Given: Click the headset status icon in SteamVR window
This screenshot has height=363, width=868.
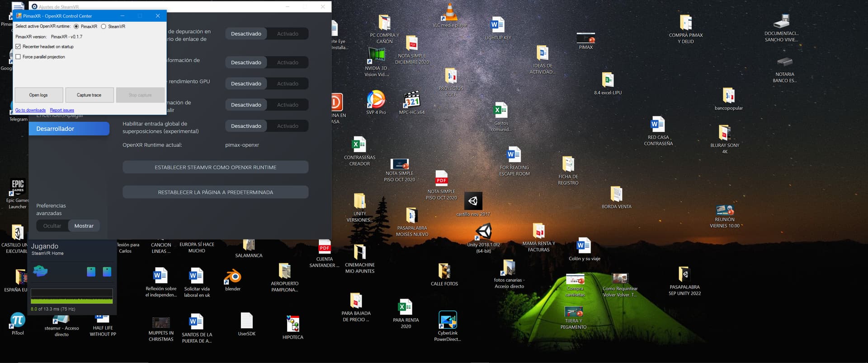Looking at the screenshot, I should coord(40,271).
